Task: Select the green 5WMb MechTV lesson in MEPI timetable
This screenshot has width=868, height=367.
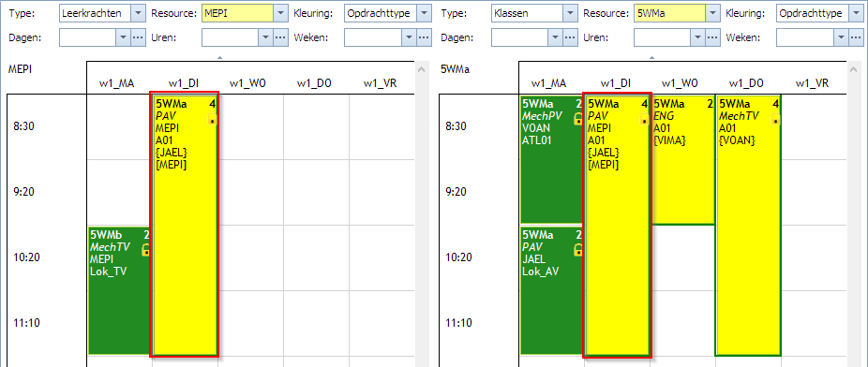Action: (119, 290)
